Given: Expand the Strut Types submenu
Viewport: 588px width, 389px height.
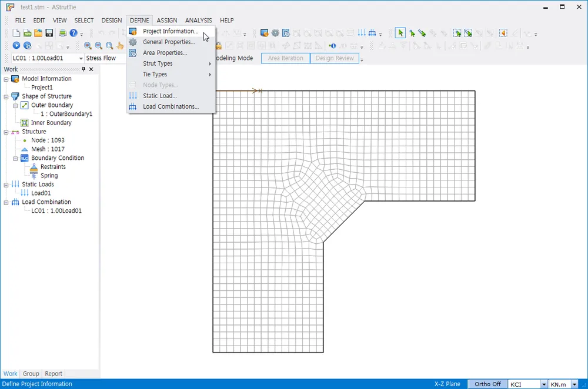Looking at the screenshot, I should pos(171,63).
